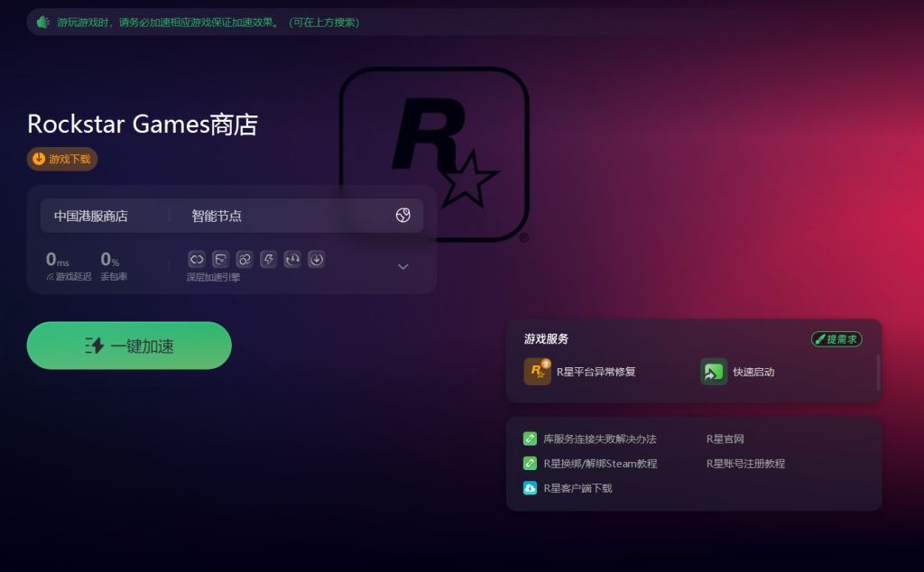Click the R星平台异常修复 text label

click(596, 372)
